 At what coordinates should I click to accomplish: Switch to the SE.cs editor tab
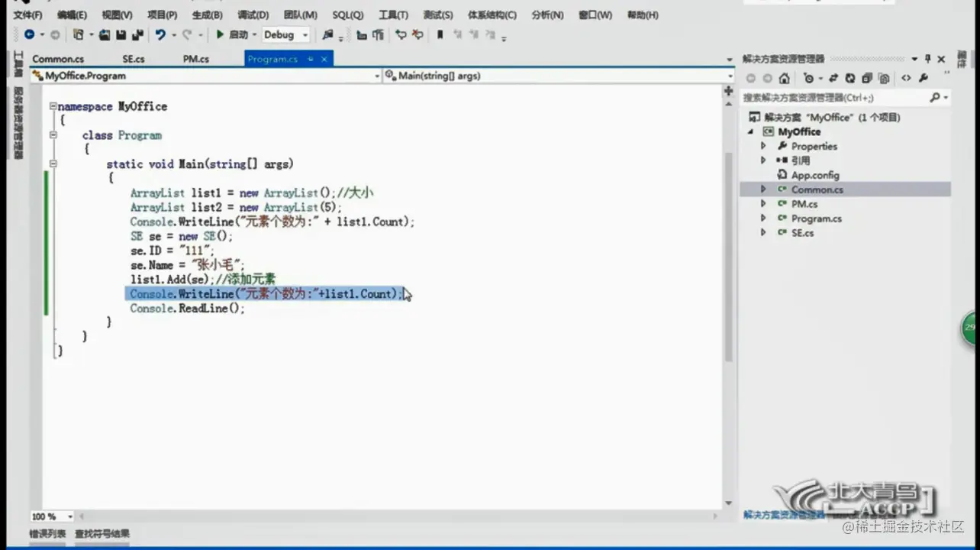tap(133, 59)
